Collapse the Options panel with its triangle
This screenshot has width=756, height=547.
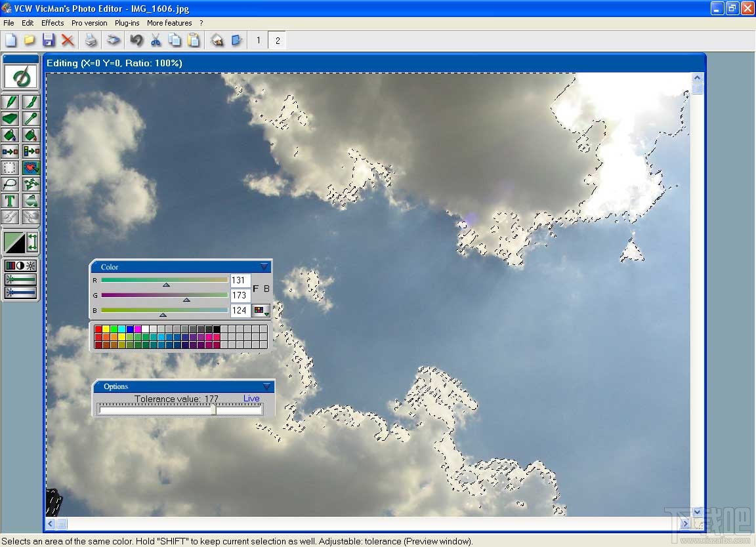(266, 386)
